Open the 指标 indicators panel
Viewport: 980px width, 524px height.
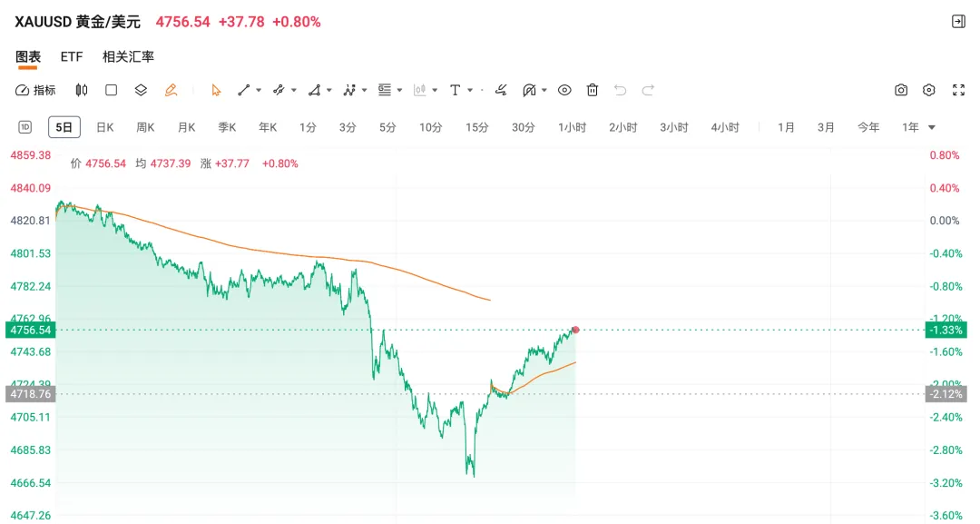[x=35, y=90]
